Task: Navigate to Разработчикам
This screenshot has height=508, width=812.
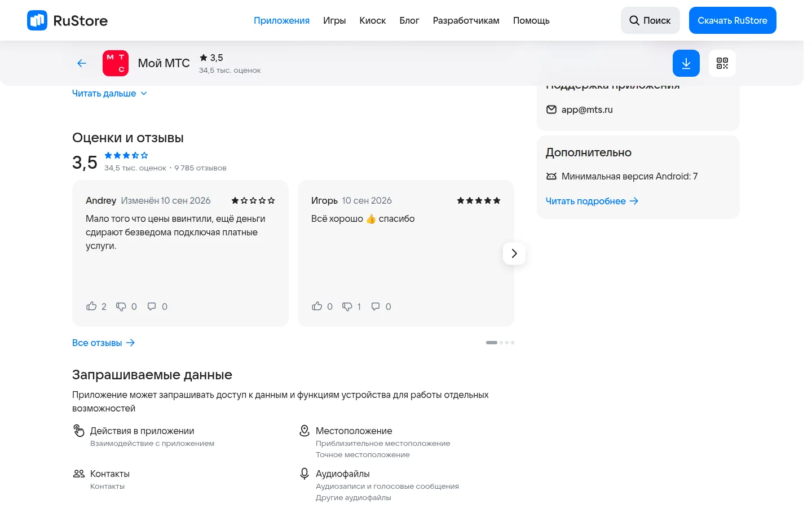Action: (x=466, y=20)
